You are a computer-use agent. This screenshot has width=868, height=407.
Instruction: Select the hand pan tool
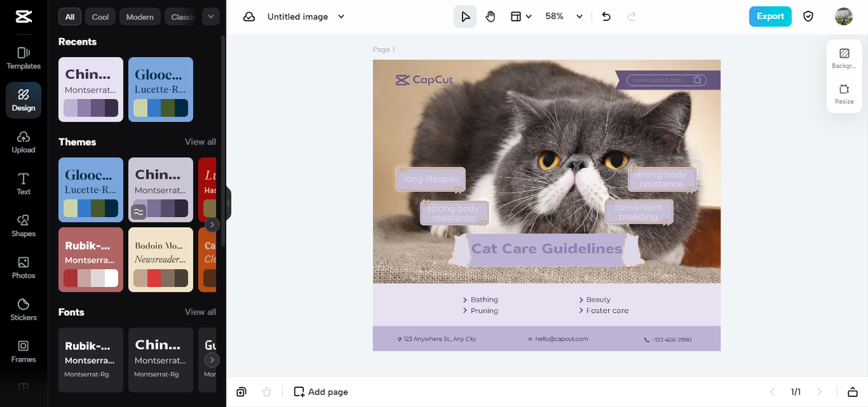click(x=490, y=16)
